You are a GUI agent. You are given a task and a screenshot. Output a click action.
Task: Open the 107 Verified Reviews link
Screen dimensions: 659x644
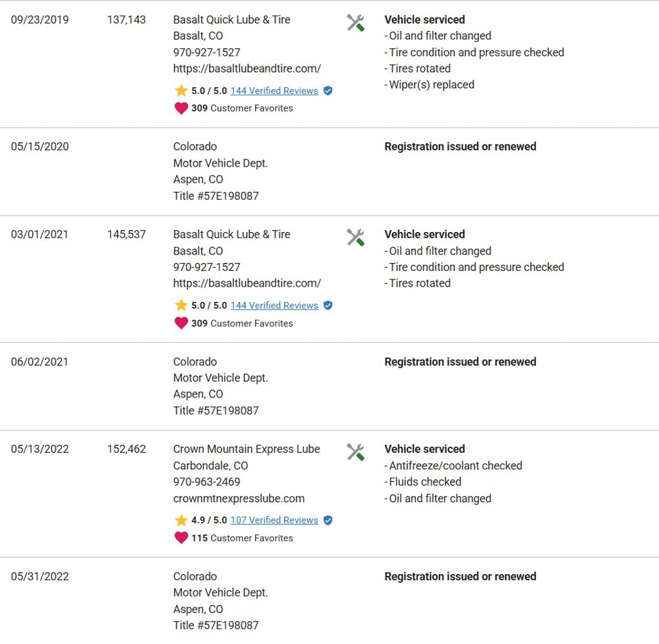coord(274,521)
